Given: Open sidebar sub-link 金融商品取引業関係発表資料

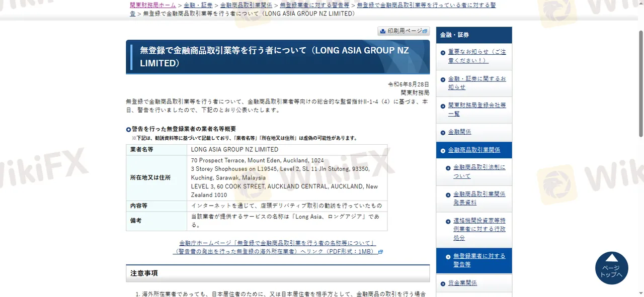Looking at the screenshot, I should click(479, 198).
